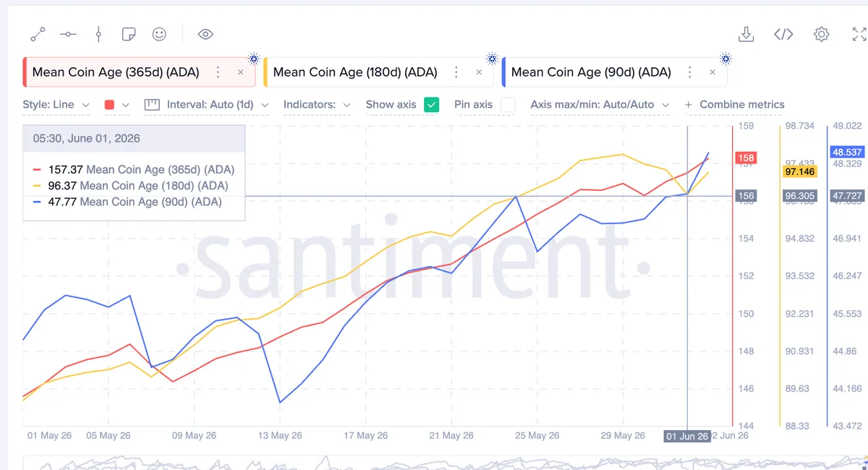The height and width of the screenshot is (470, 868).
Task: Open the embed code icon
Action: [783, 34]
